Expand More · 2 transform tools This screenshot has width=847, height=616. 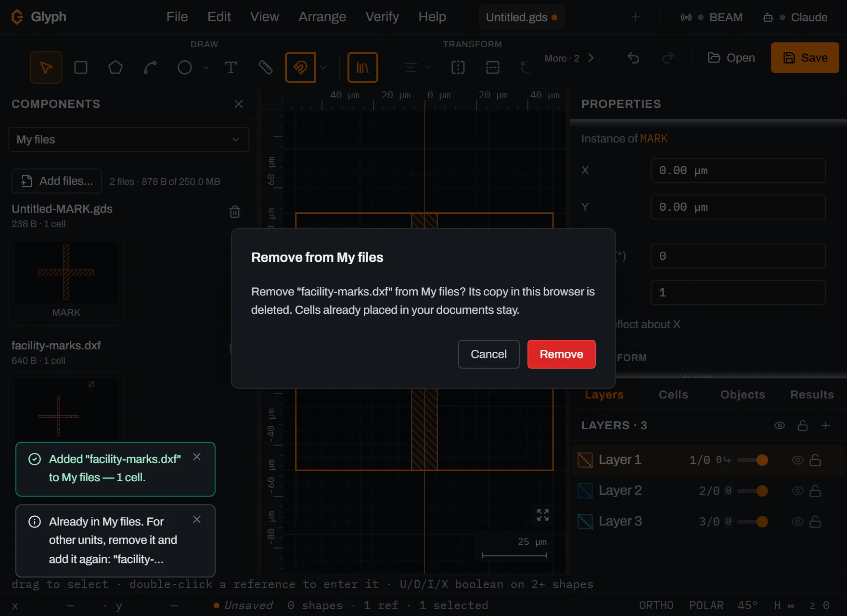pyautogui.click(x=569, y=58)
